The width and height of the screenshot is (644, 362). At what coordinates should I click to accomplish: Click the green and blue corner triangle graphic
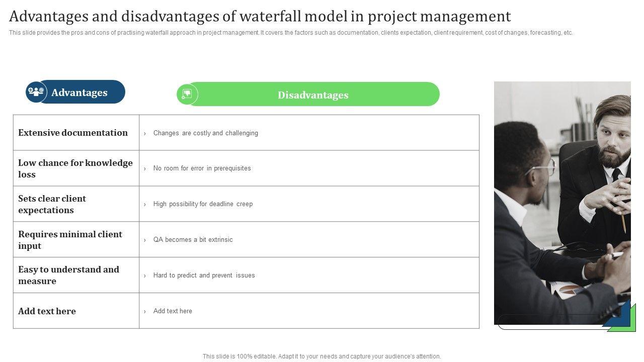pos(620,318)
